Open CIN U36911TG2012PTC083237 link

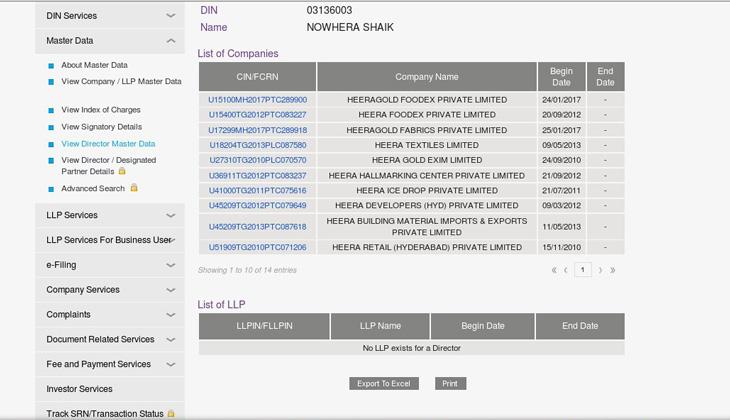(x=257, y=176)
